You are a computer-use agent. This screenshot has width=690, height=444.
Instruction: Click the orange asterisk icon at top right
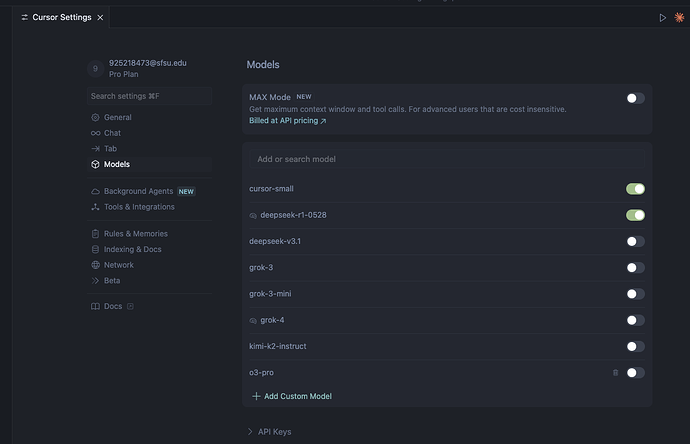[679, 18]
